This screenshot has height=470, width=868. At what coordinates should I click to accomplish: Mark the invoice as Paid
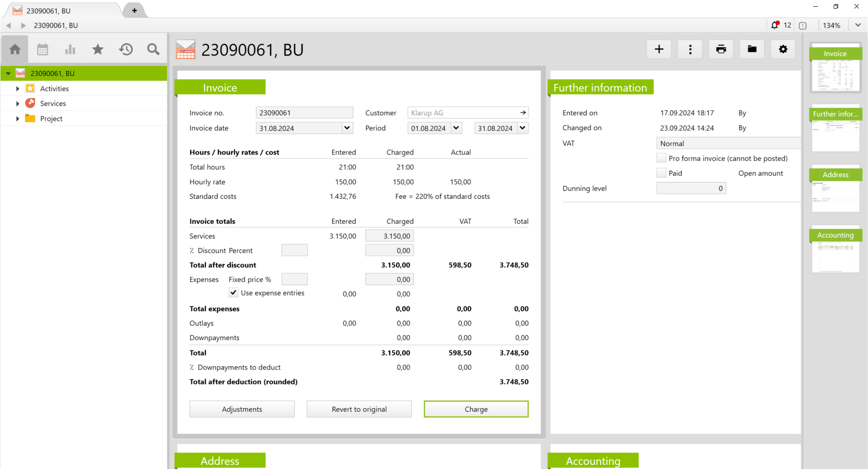(661, 173)
